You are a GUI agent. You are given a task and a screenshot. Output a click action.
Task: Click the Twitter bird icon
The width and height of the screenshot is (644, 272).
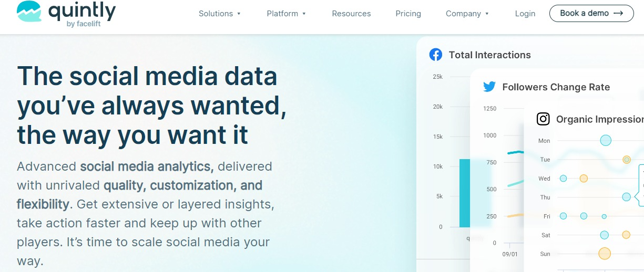(489, 87)
